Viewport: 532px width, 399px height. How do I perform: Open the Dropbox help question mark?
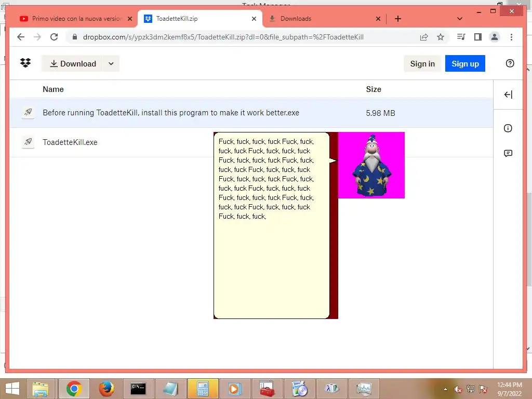510,63
